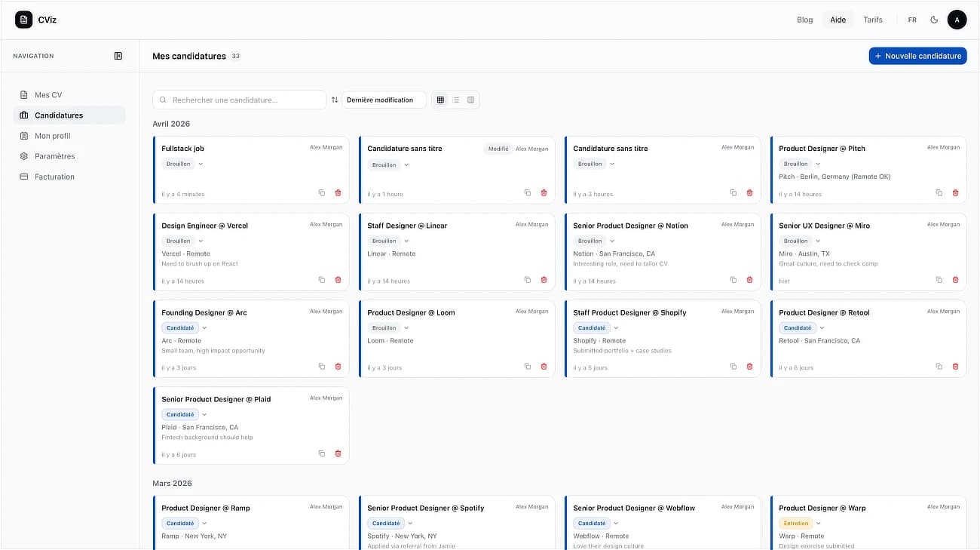
Task: Open Facturation in the sidebar
Action: tap(69, 177)
